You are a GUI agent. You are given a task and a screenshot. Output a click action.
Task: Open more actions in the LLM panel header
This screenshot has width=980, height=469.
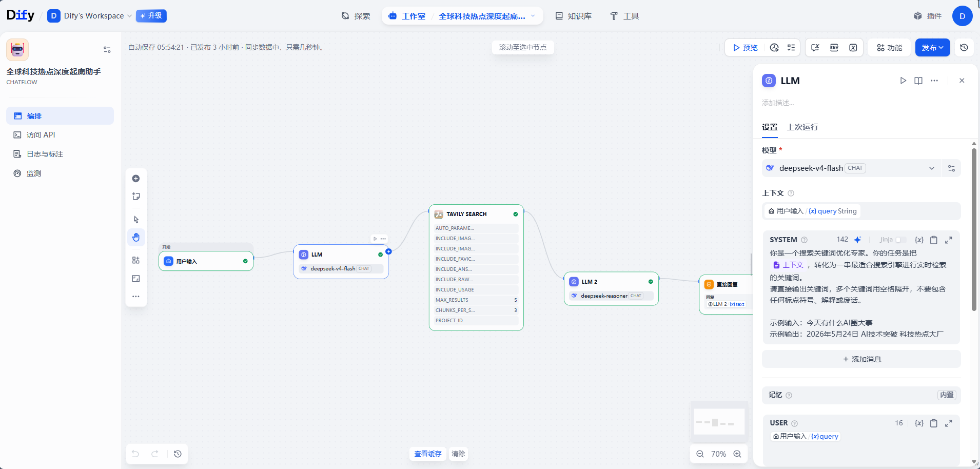click(x=934, y=81)
